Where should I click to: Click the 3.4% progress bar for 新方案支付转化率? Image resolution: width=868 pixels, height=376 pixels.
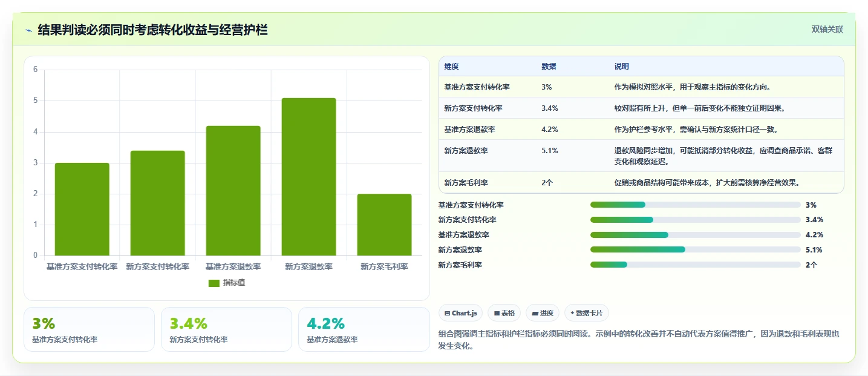click(696, 220)
